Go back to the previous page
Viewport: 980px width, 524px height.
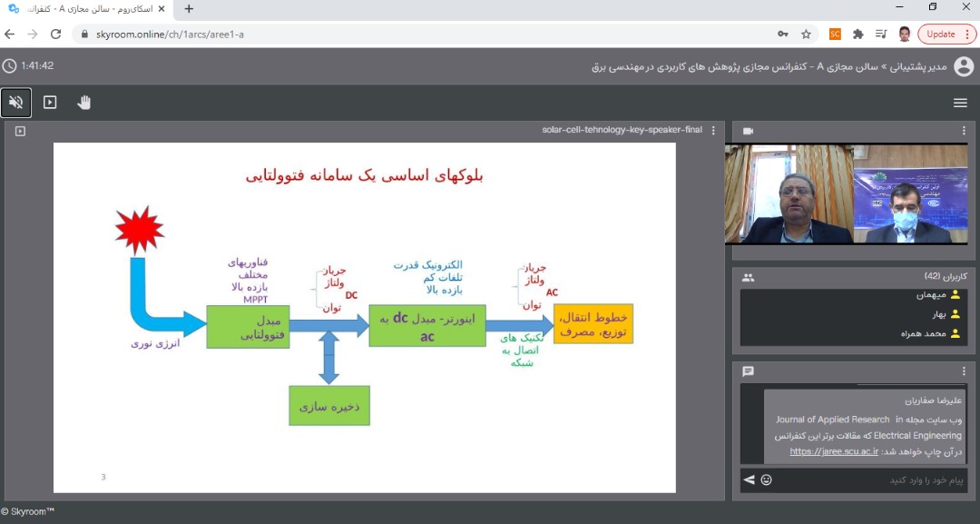click(9, 35)
